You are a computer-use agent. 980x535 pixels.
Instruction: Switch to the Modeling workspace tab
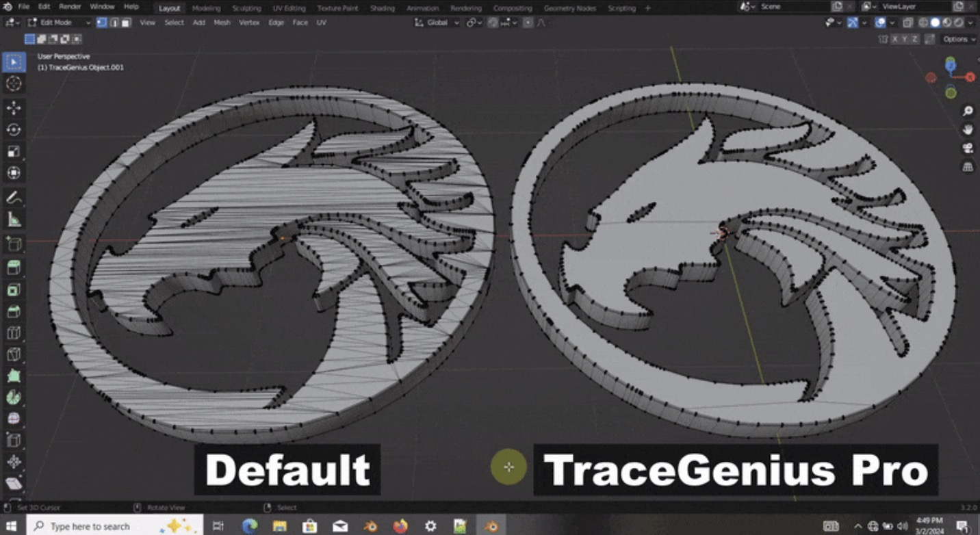tap(207, 8)
